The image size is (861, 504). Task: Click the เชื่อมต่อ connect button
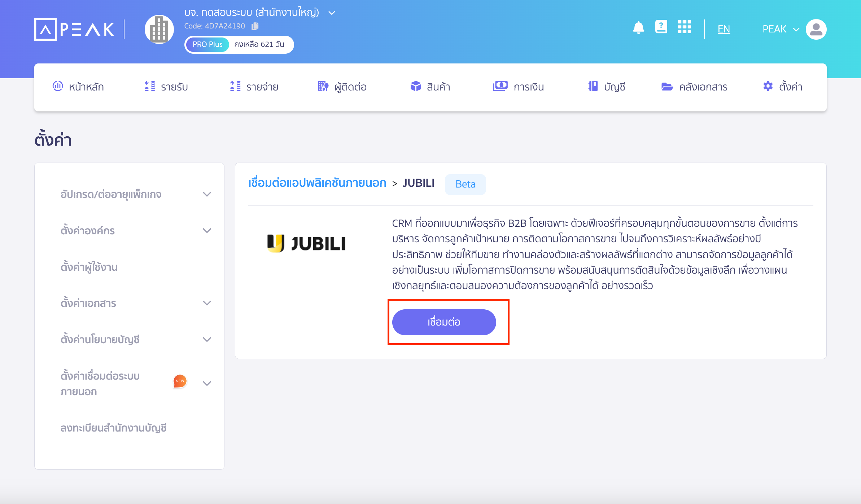444,322
